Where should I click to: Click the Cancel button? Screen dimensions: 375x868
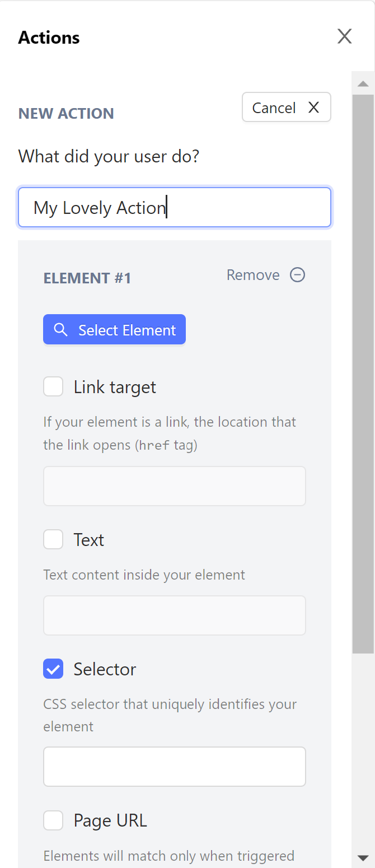point(286,107)
